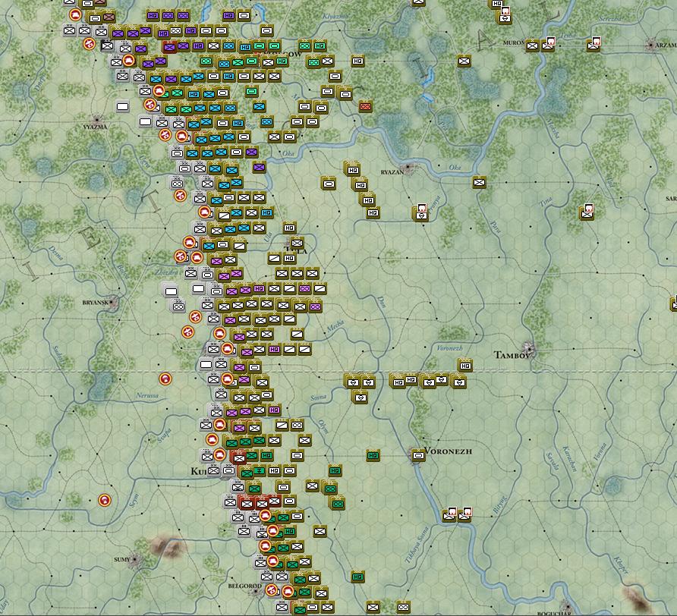Select the mechanized counter west of the Ryazan HQ stacks
677x616 pixels.
coord(329,184)
